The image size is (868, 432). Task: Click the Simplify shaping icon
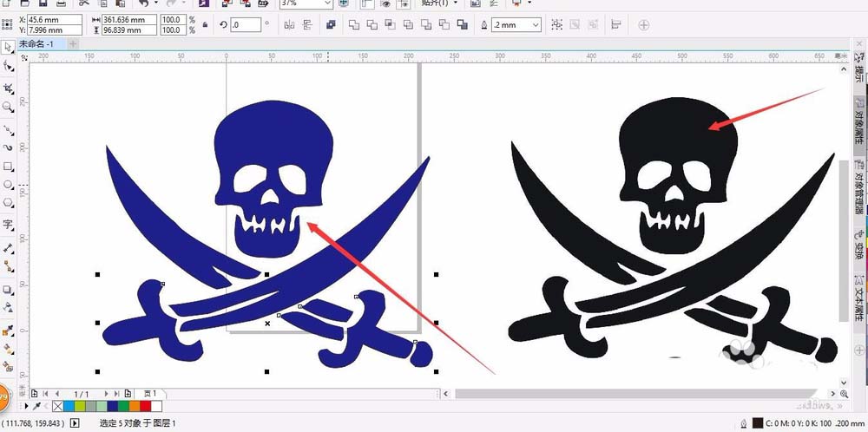click(409, 25)
